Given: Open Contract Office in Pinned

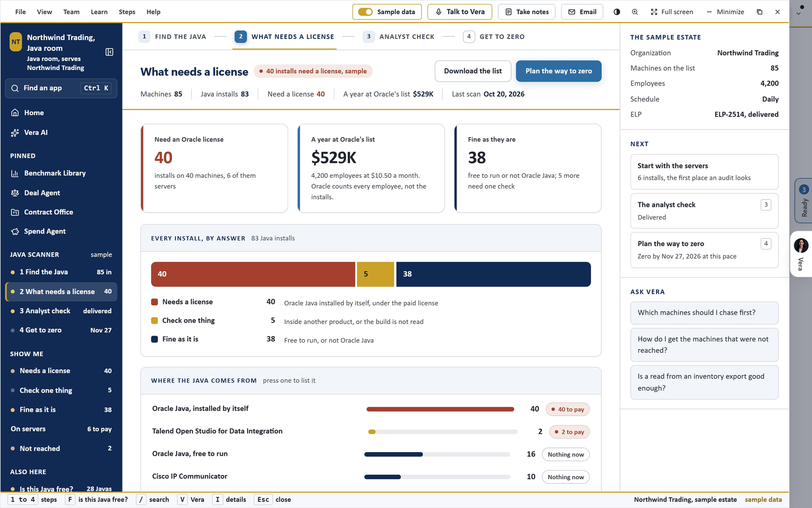Looking at the screenshot, I should (61, 212).
